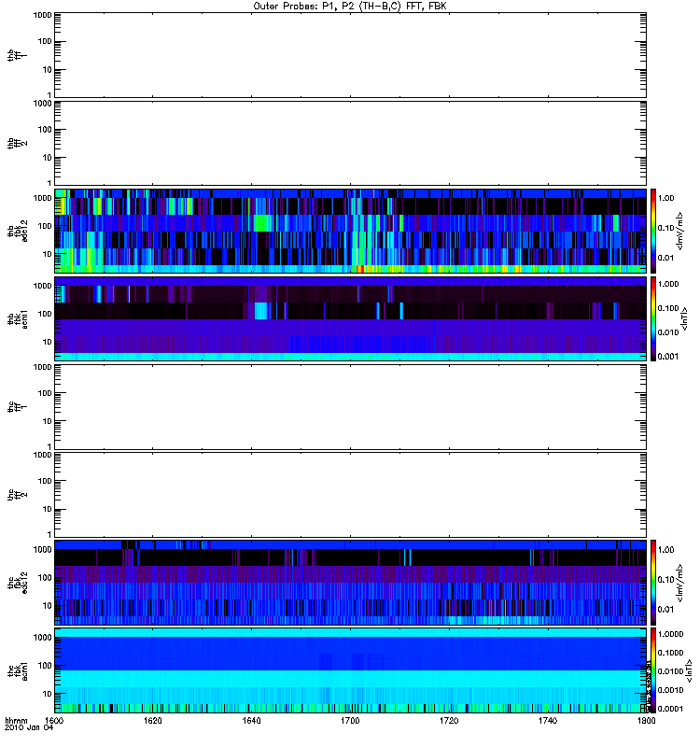The width and height of the screenshot is (700, 747).
Task: Click the "0.0100" value on the thc scm1 color bar
Action: coord(670,671)
